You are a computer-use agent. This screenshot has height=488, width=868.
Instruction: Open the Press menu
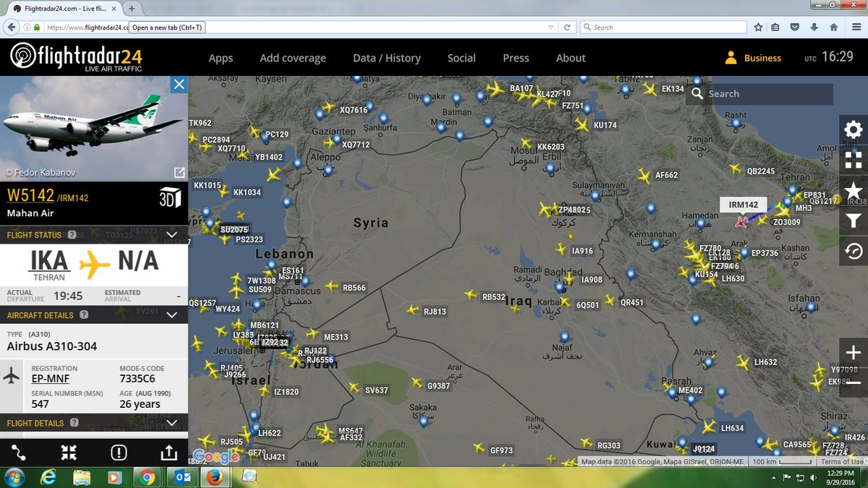click(516, 58)
